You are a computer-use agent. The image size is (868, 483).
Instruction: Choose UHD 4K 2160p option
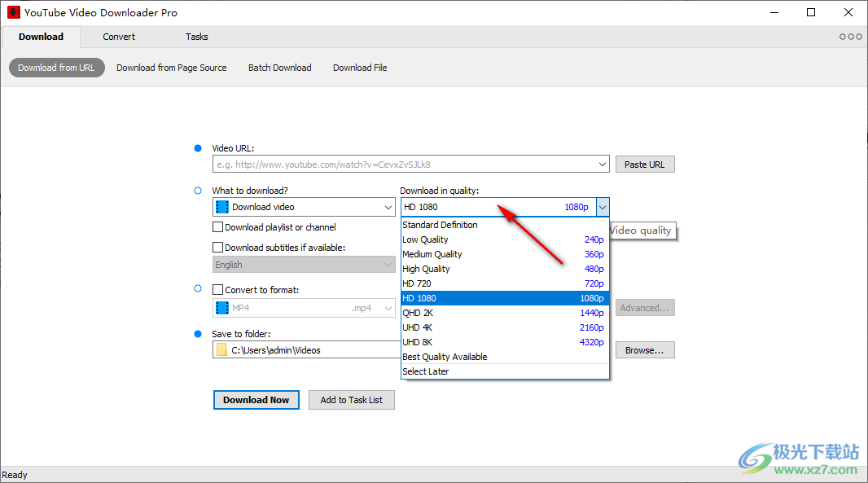tap(505, 328)
